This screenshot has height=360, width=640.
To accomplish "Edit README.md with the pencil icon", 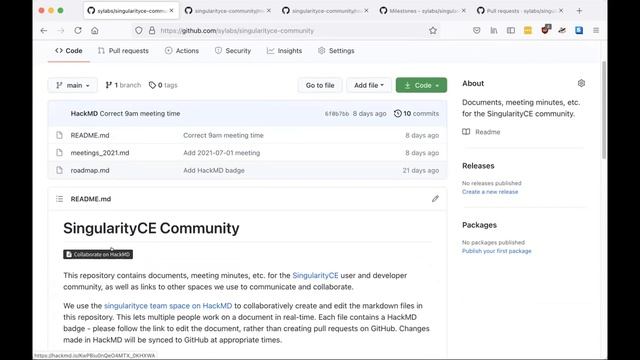I will tap(435, 199).
